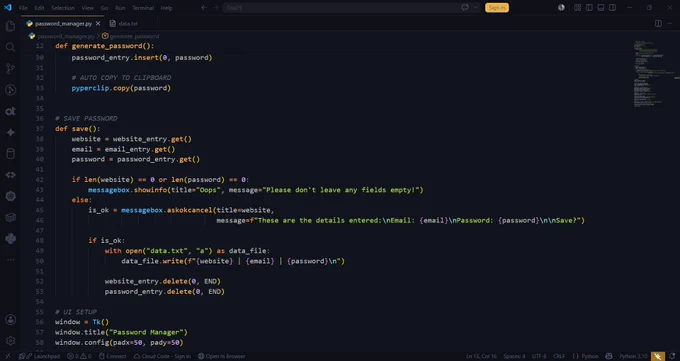
Task: Open the remote window indicator in status bar
Action: click(x=7, y=356)
